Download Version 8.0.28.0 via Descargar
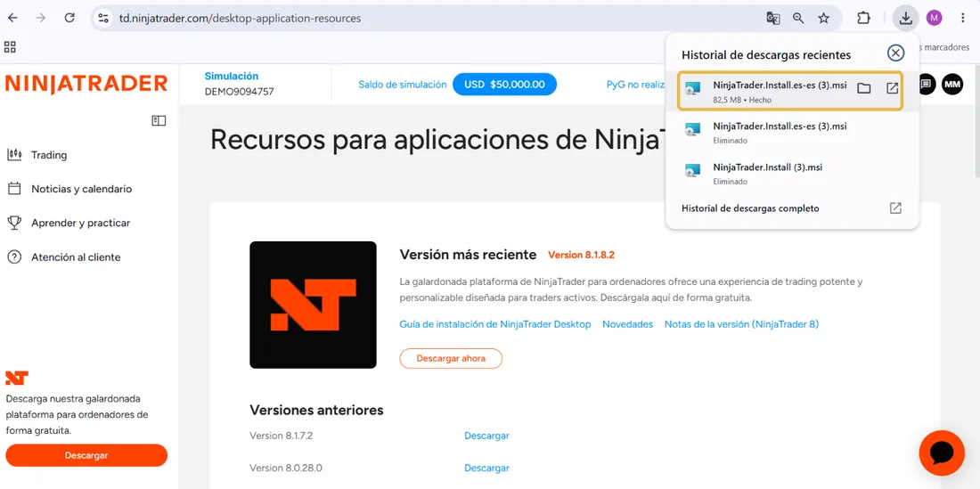The width and height of the screenshot is (980, 489). [486, 468]
